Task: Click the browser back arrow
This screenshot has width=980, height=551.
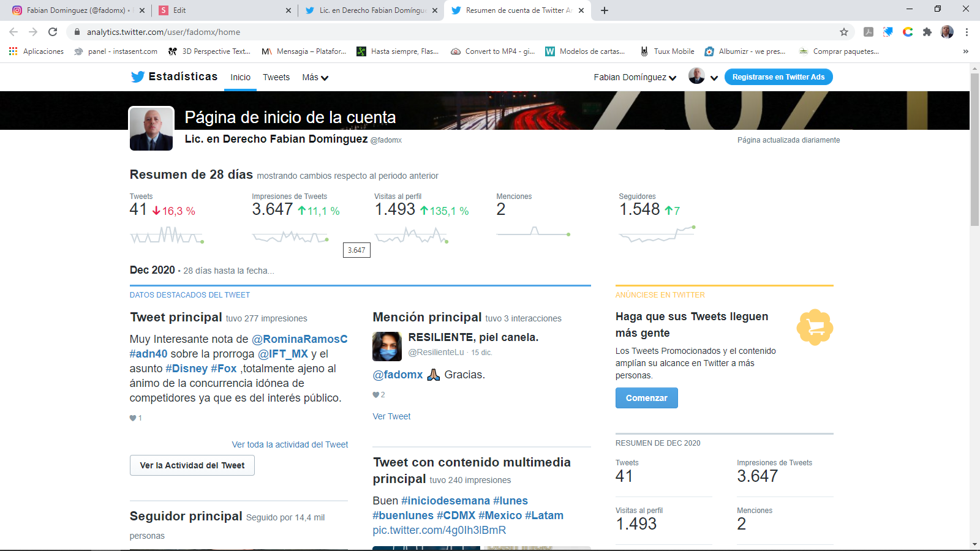Action: 13,32
